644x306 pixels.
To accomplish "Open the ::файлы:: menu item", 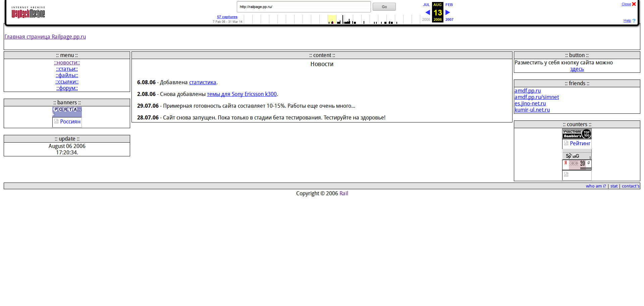I will 67,75.
